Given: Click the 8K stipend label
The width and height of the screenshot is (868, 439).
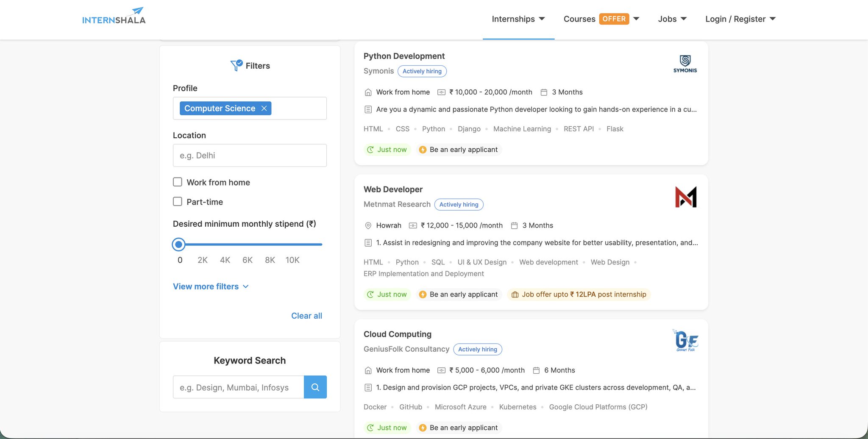Looking at the screenshot, I should (x=270, y=260).
